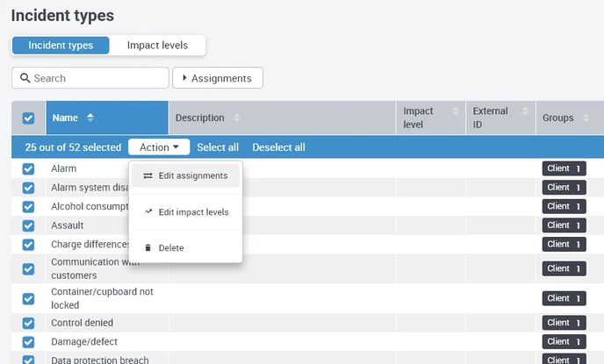Uncheck the Communication with customers row checkbox
This screenshot has height=364, width=604.
click(28, 269)
